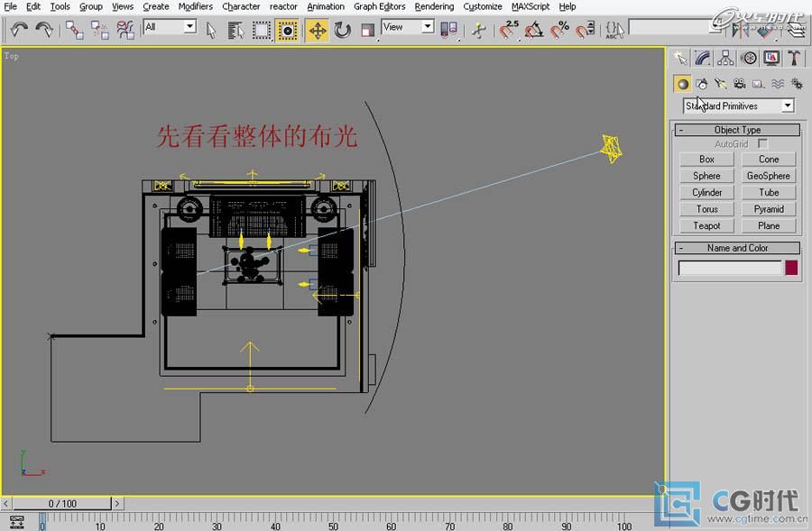The image size is (812, 531).
Task: Toggle the Angle Snap button
Action: tap(535, 30)
